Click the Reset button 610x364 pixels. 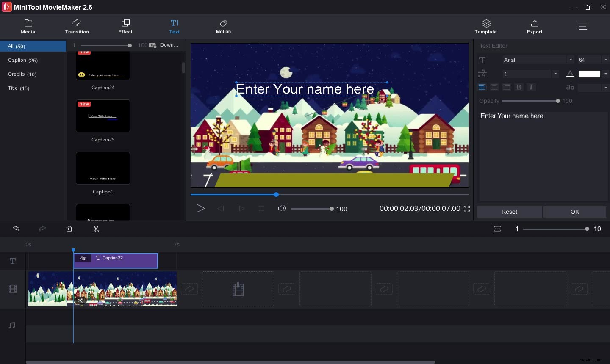tap(509, 212)
